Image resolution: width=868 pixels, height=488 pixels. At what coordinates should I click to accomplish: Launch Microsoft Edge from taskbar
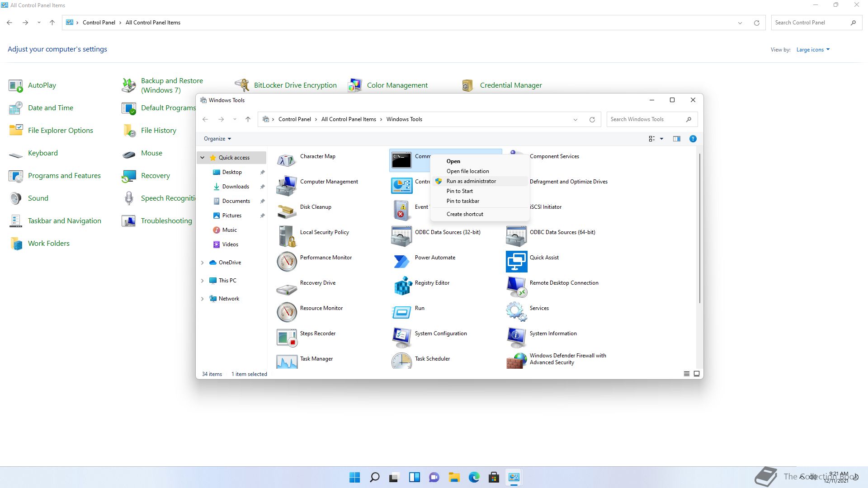point(474,477)
